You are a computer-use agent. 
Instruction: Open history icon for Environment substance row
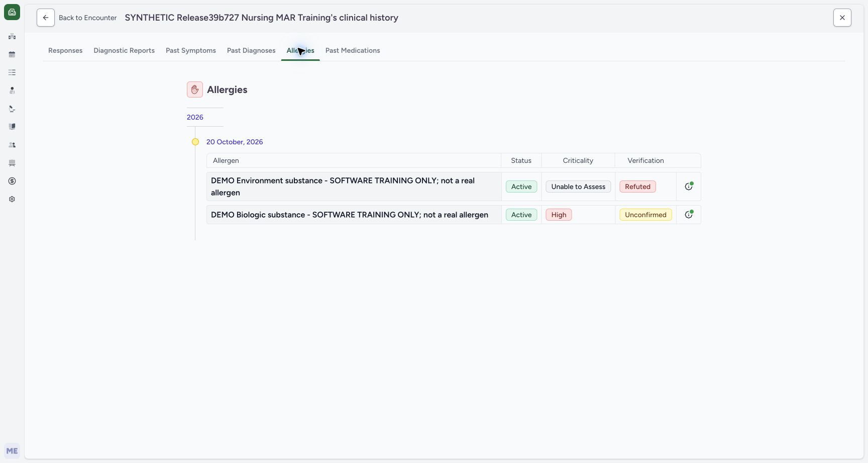coord(689,187)
